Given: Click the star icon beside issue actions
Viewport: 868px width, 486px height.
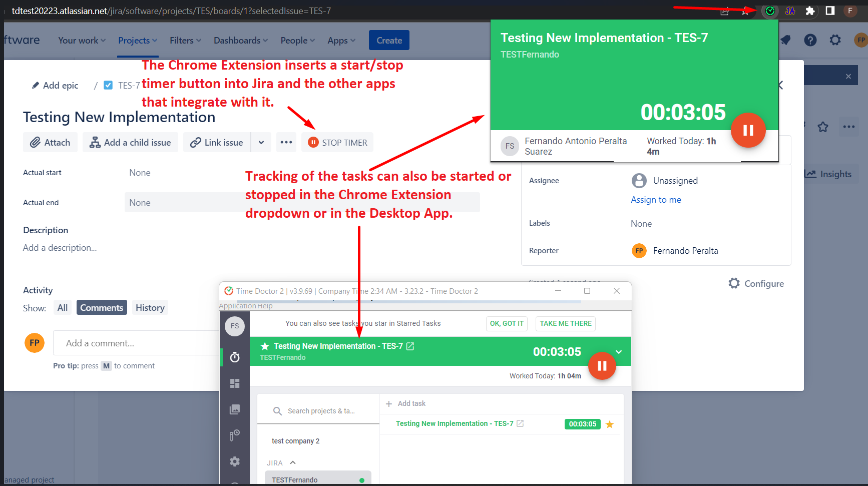Looking at the screenshot, I should (x=823, y=127).
